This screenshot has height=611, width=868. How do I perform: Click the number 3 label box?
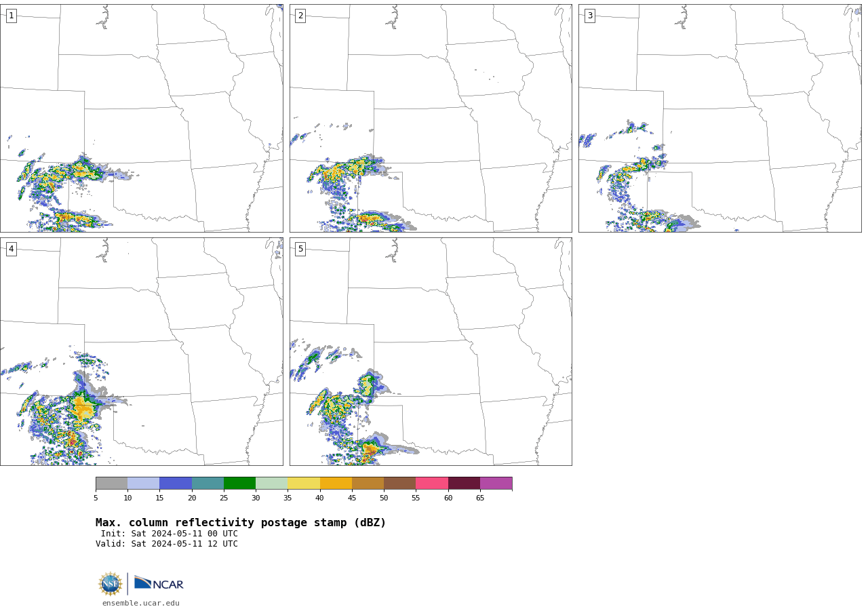[589, 16]
